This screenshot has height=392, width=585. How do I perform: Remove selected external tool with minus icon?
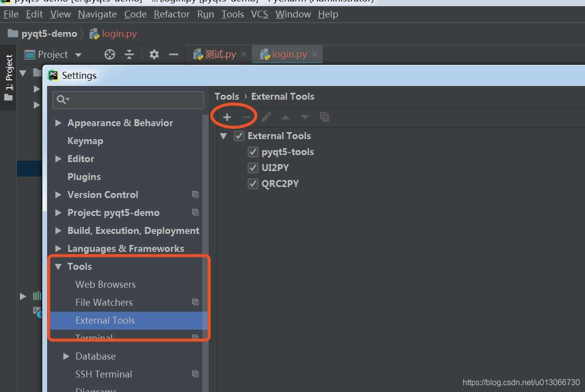[x=246, y=117]
